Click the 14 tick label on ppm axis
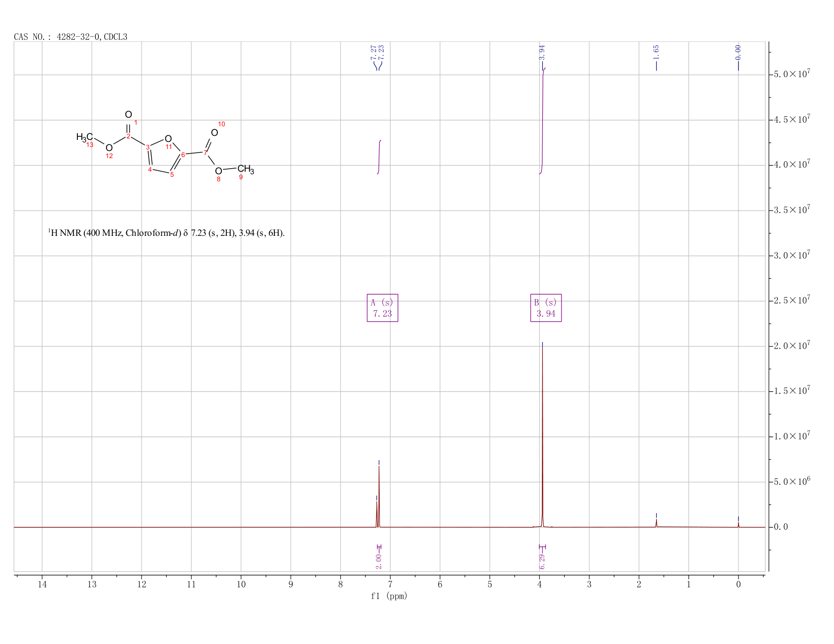Screen dimensions: 834x644 coord(42,584)
